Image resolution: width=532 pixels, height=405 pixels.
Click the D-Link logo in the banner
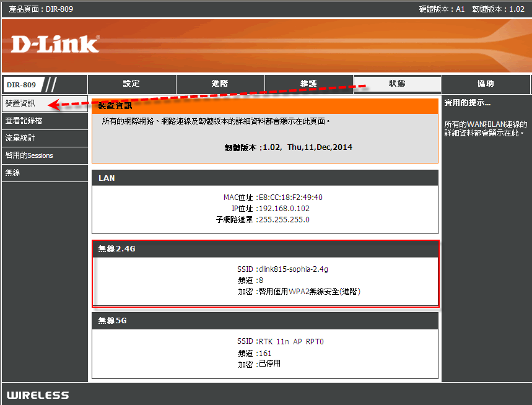[55, 44]
